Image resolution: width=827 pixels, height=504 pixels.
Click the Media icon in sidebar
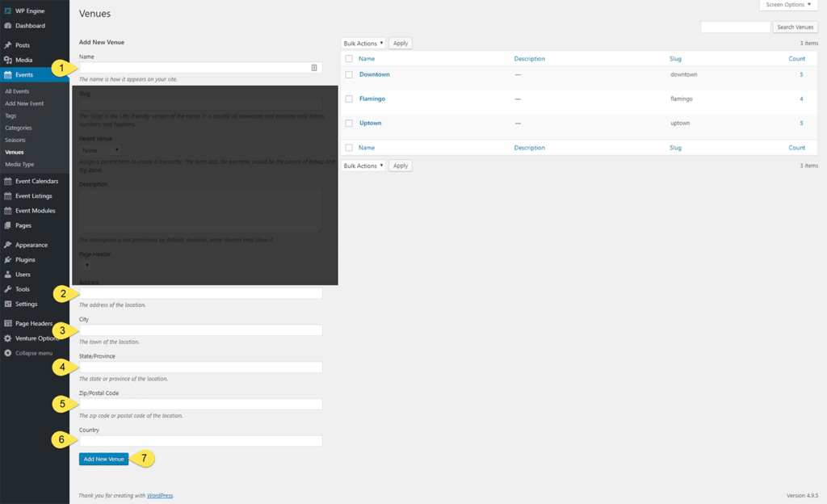click(x=8, y=60)
